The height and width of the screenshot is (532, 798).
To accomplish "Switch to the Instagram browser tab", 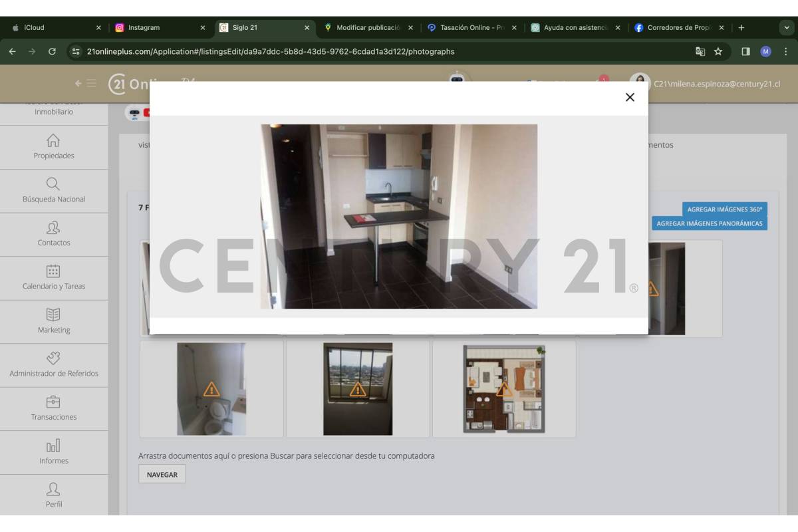I will pos(160,28).
